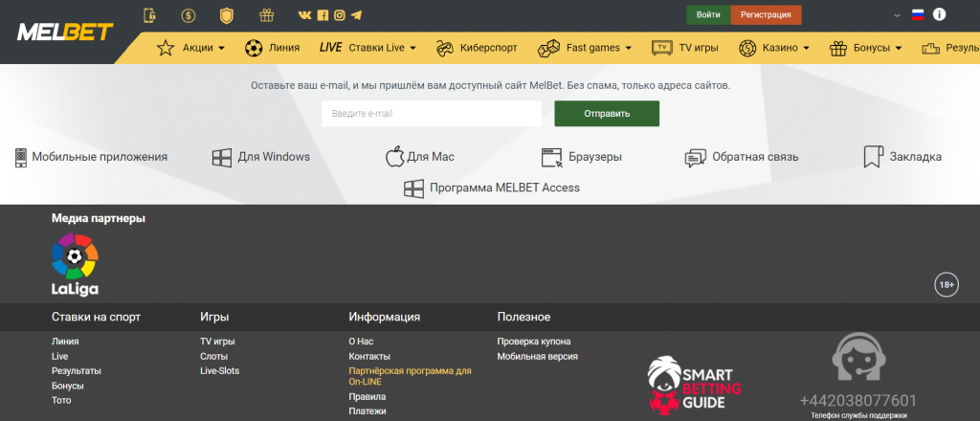Click the green Отправить button
The height and width of the screenshot is (421, 980).
pyautogui.click(x=607, y=114)
